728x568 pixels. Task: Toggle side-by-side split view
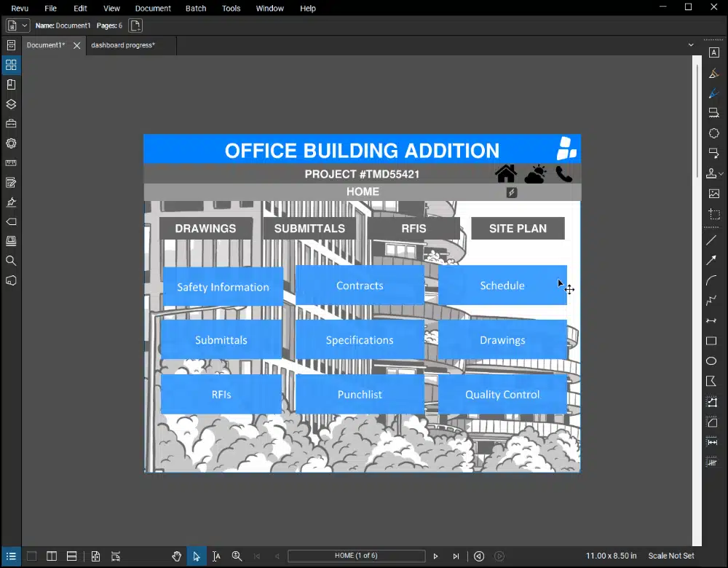click(51, 556)
